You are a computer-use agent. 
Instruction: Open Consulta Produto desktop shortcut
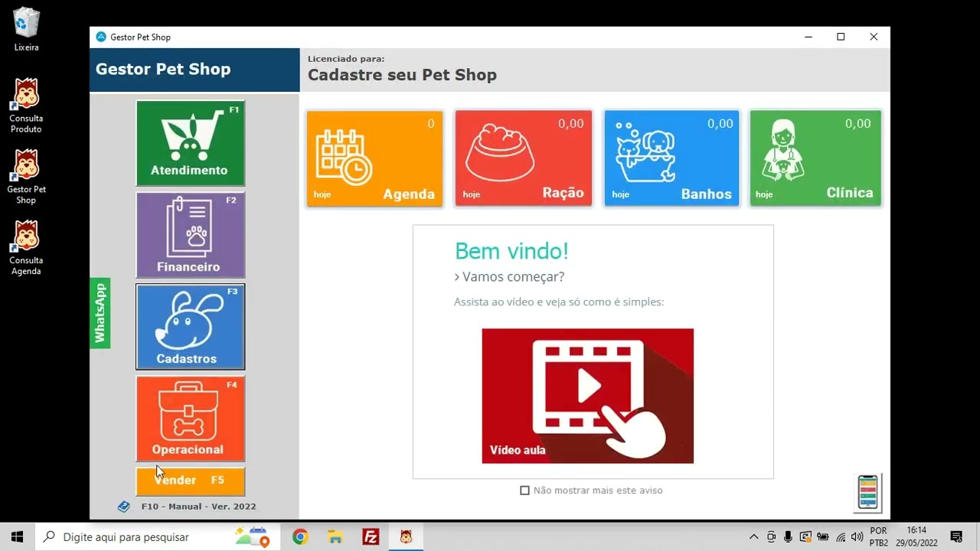click(26, 106)
